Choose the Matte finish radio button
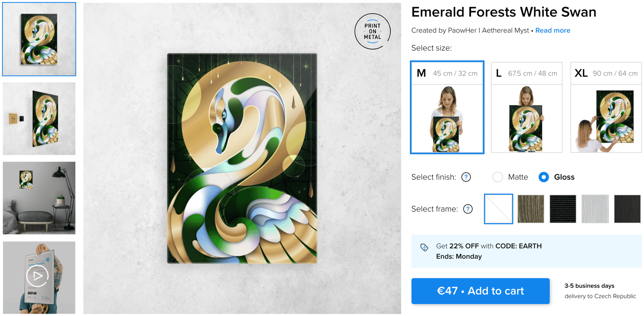This screenshot has height=316, width=644. [x=498, y=177]
